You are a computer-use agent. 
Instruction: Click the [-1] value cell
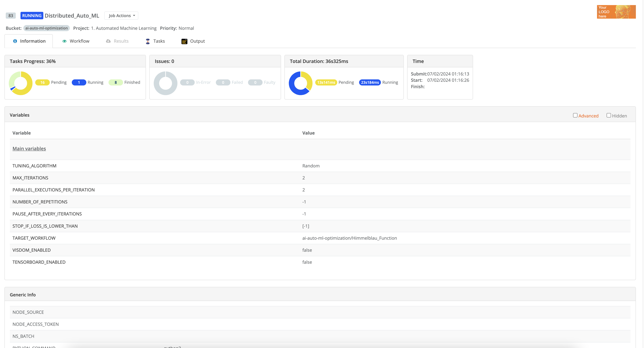pos(306,226)
